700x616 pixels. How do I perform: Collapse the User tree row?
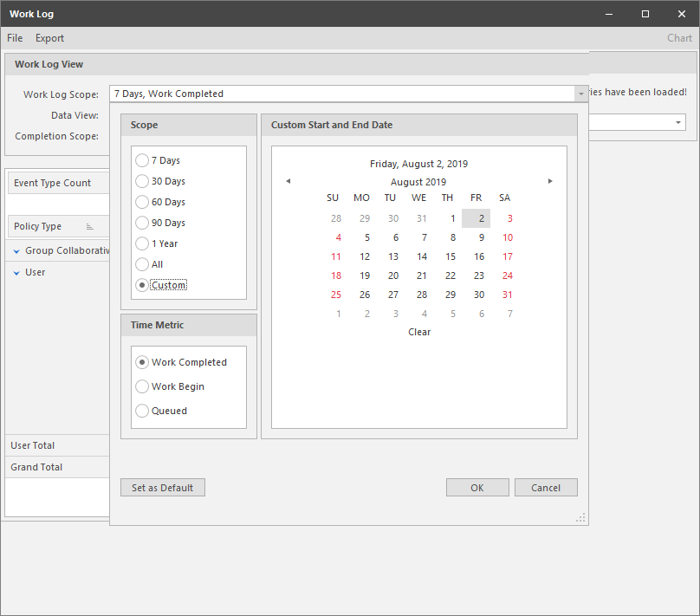coord(16,273)
